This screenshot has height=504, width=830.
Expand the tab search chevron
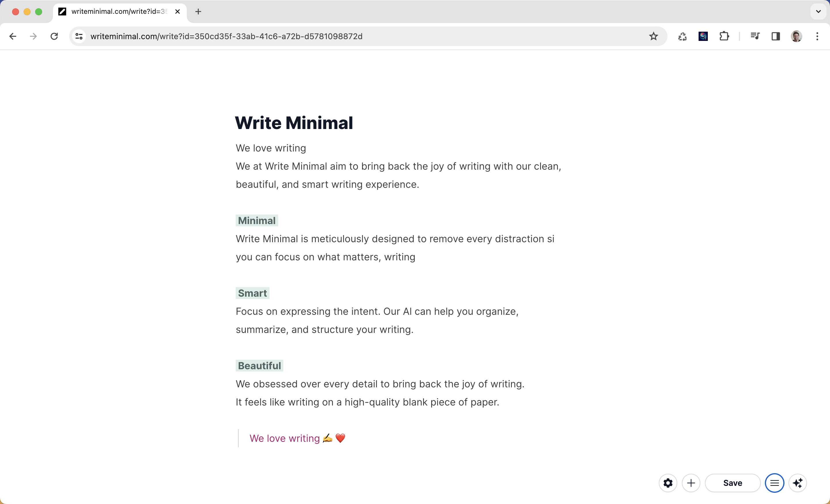(818, 12)
